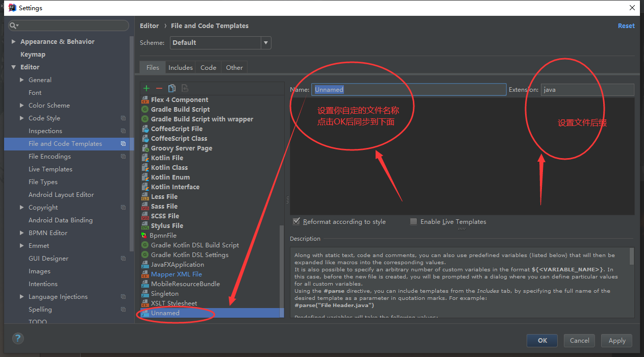
Task: Click project-level icon beside Code Style
Action: 123,118
